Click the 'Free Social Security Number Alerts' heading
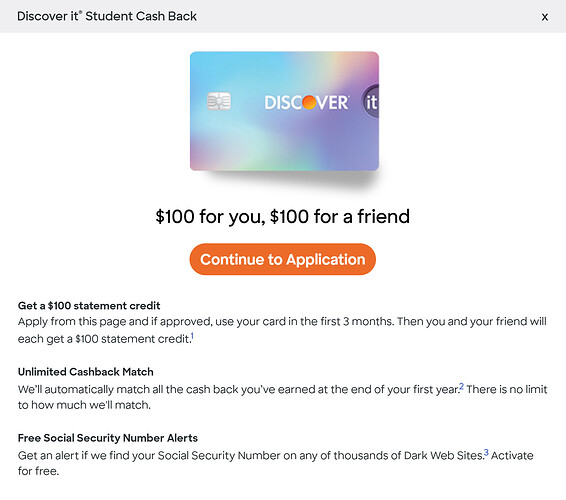This screenshot has height=500, width=566. coord(108,438)
